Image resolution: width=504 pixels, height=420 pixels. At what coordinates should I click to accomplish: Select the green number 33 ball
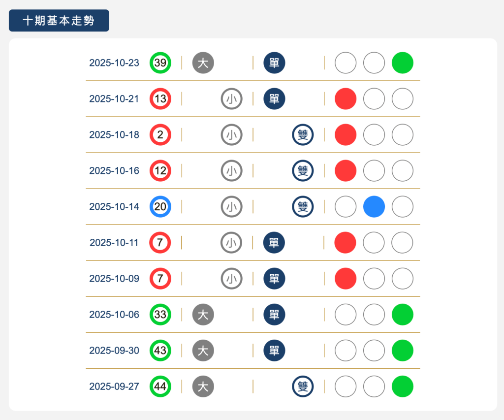click(x=160, y=315)
